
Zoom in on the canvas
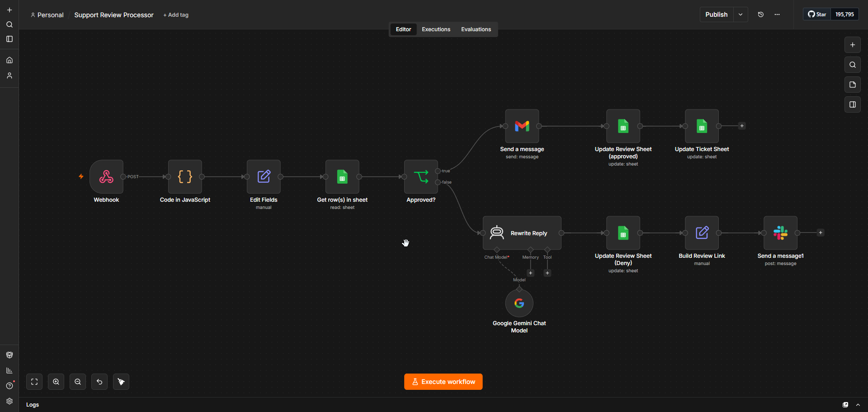point(56,382)
